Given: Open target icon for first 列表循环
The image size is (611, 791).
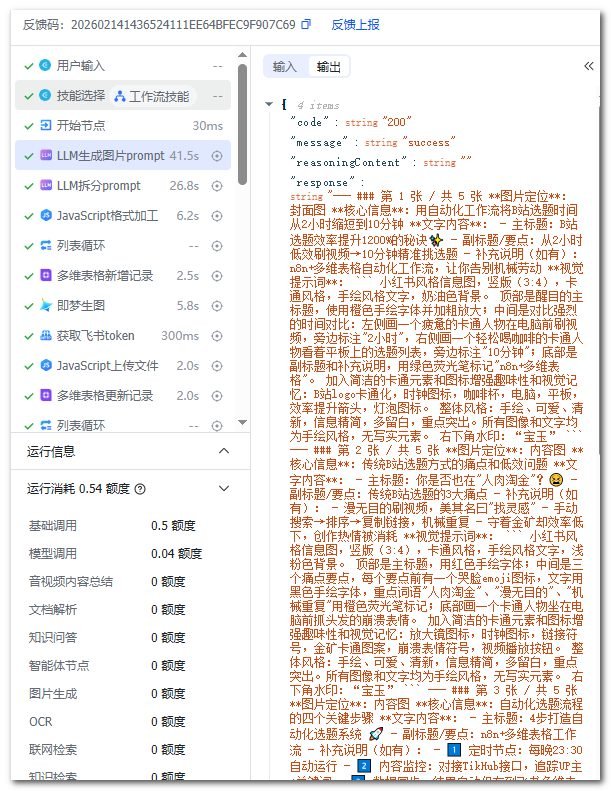Looking at the screenshot, I should point(217,246).
